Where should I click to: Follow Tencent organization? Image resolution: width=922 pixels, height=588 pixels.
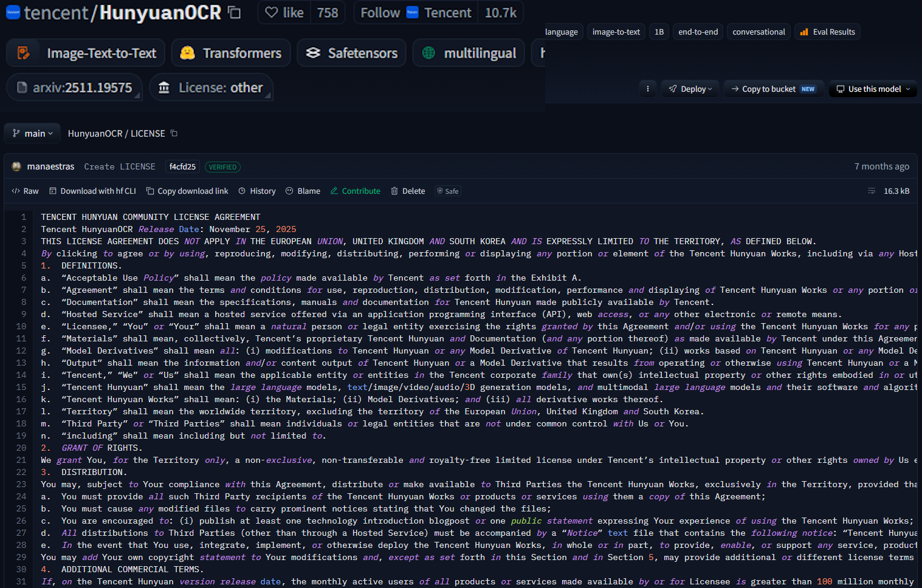click(x=416, y=12)
